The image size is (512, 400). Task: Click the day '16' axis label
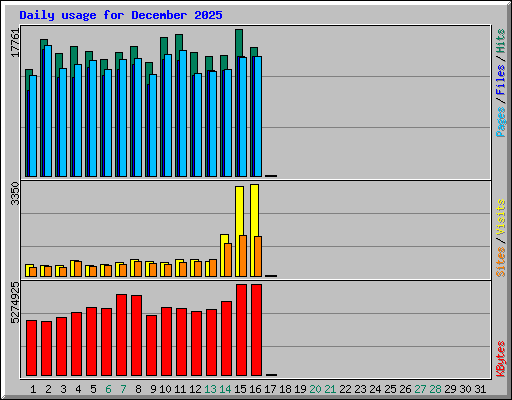point(255,389)
